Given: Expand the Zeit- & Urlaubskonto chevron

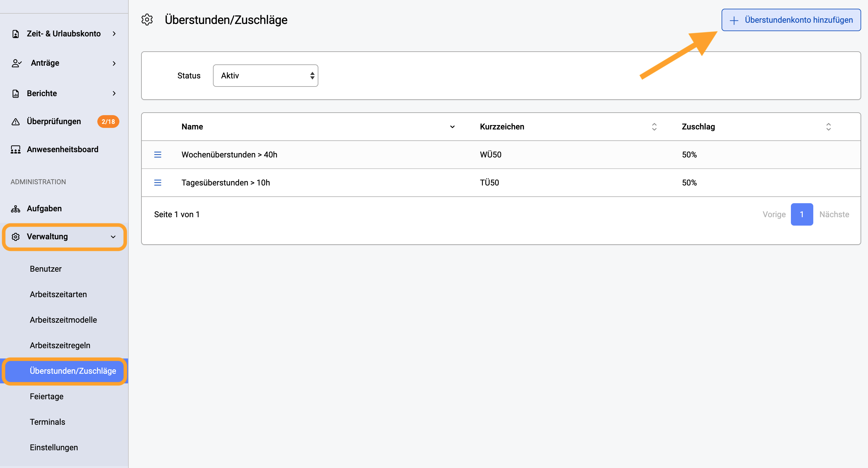Looking at the screenshot, I should (x=114, y=34).
